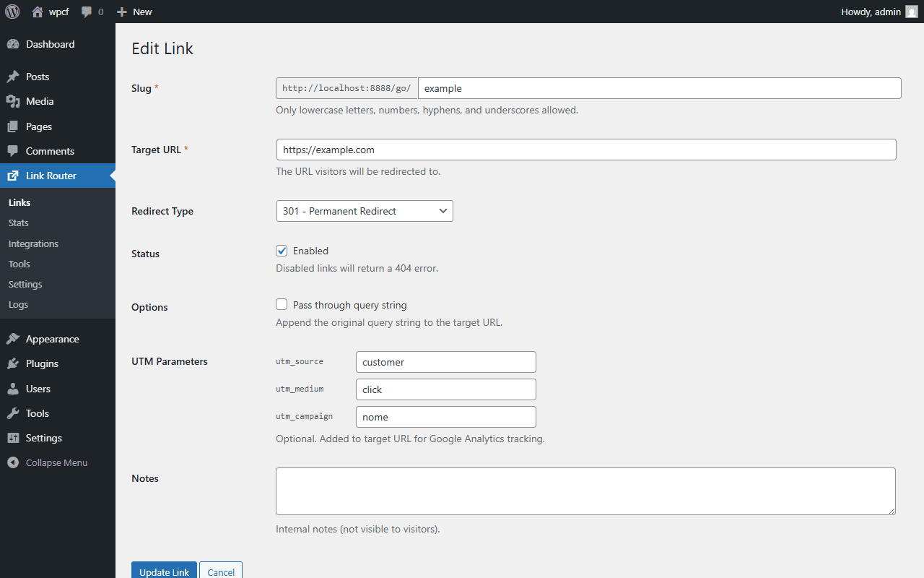Click the Pages icon in the sidebar

14,126
